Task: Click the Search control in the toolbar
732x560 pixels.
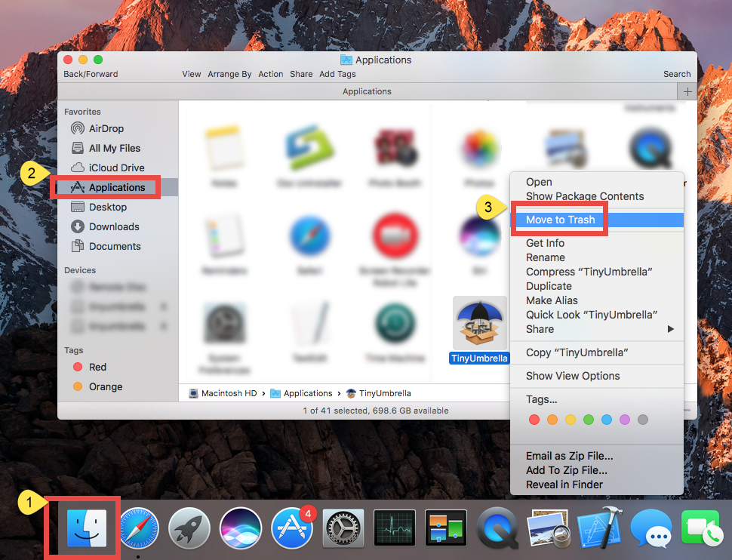Action: 676,74
